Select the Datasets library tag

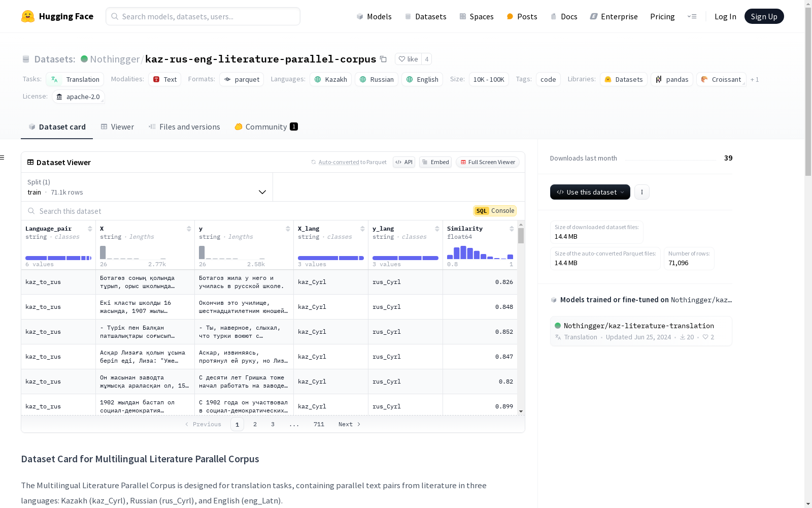tap(624, 79)
